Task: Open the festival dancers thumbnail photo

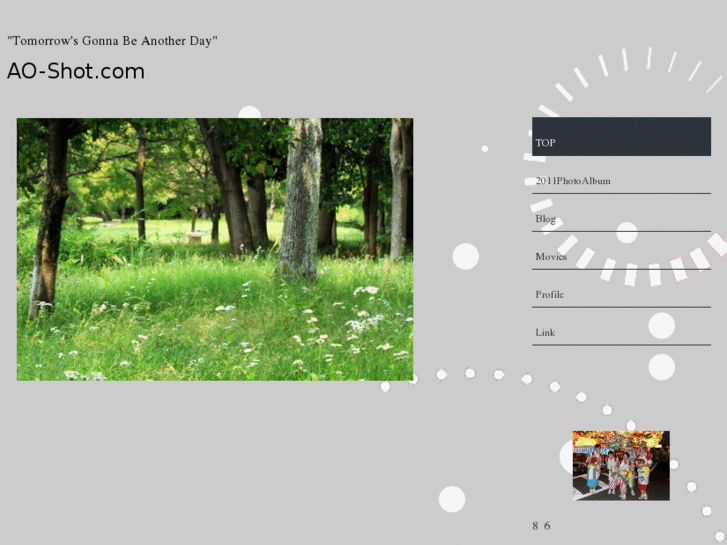Action: 621,465
